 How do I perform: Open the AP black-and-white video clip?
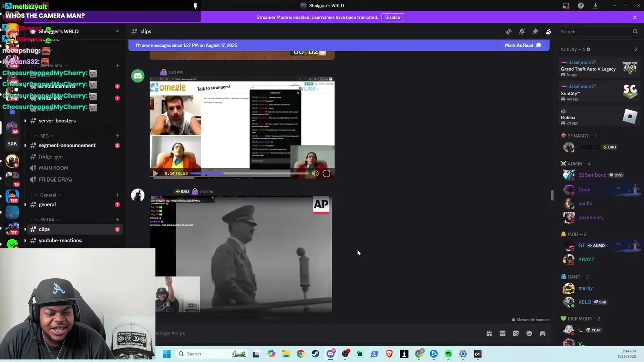pyautogui.click(x=240, y=254)
